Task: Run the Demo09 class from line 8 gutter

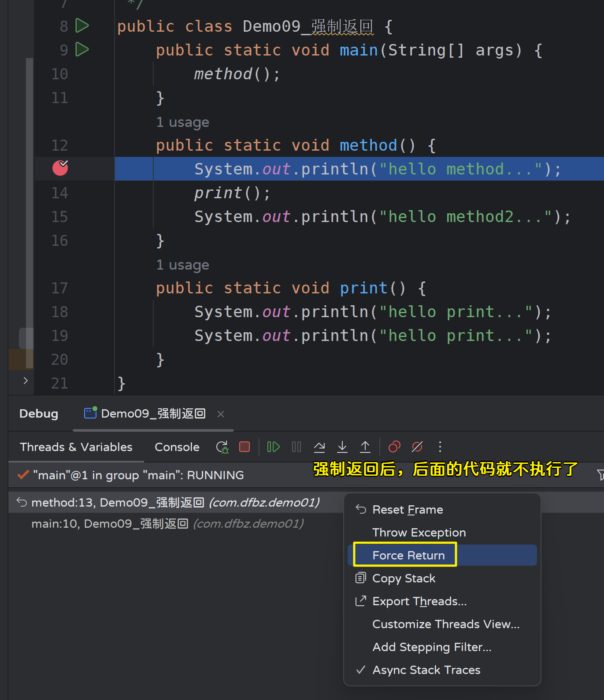Action: [x=82, y=26]
